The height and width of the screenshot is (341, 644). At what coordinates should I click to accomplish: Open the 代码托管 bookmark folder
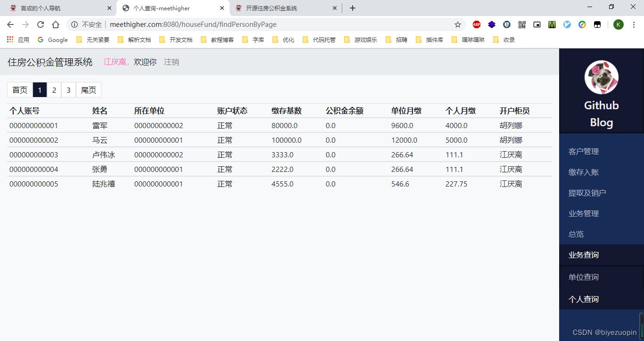(319, 40)
